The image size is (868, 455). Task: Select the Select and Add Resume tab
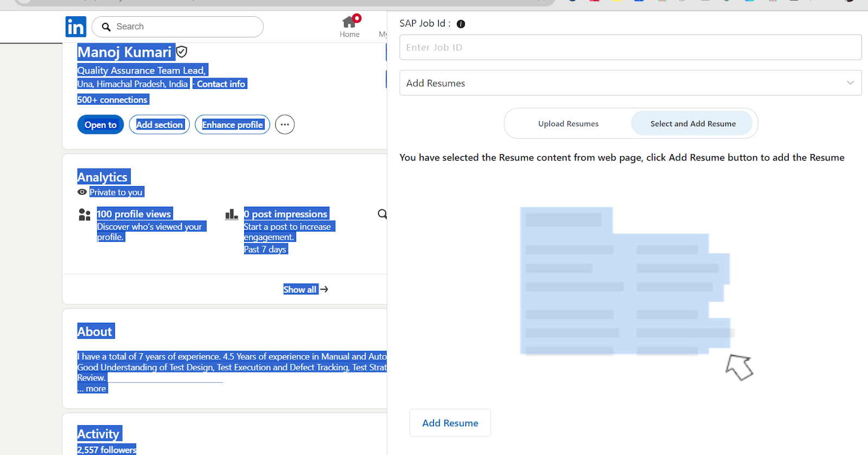[x=693, y=124]
